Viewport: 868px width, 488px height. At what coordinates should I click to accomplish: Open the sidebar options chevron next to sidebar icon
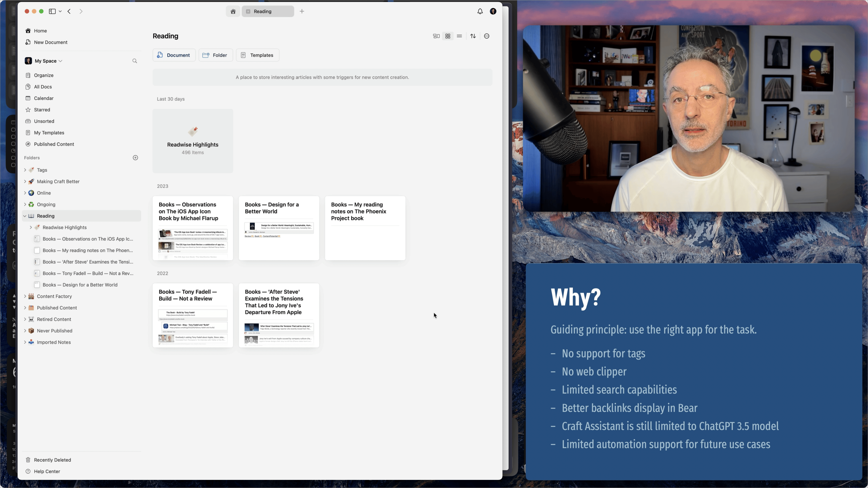coord(60,11)
